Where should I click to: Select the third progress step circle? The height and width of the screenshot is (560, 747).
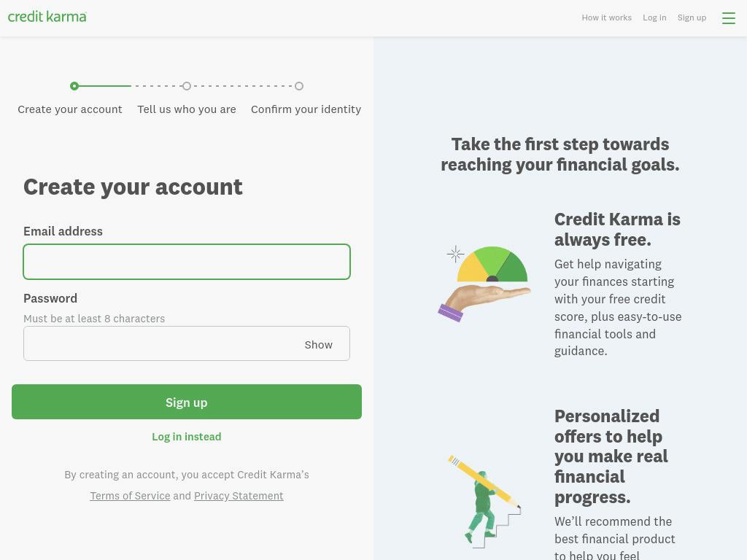click(x=298, y=86)
